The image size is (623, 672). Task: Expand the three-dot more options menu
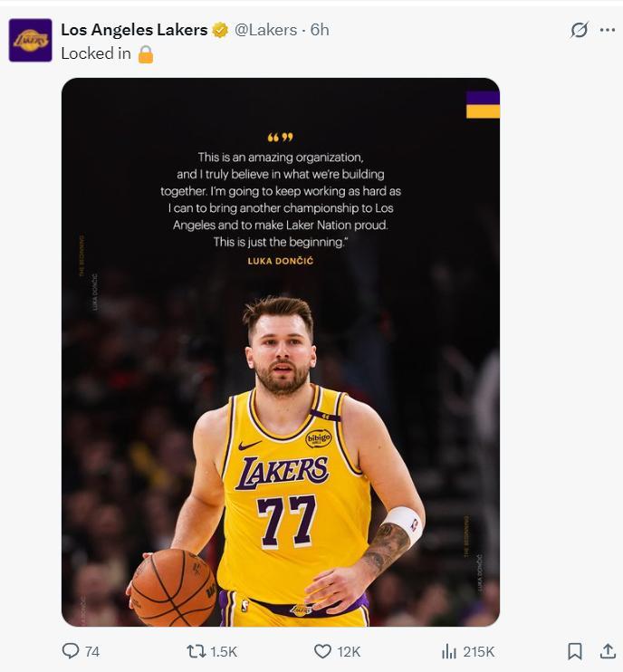point(607,30)
